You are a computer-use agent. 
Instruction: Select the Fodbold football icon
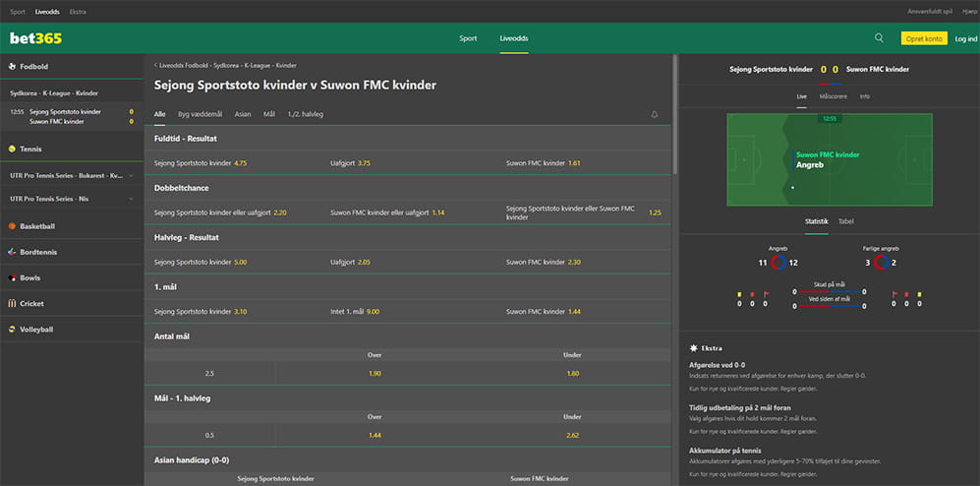click(x=12, y=66)
